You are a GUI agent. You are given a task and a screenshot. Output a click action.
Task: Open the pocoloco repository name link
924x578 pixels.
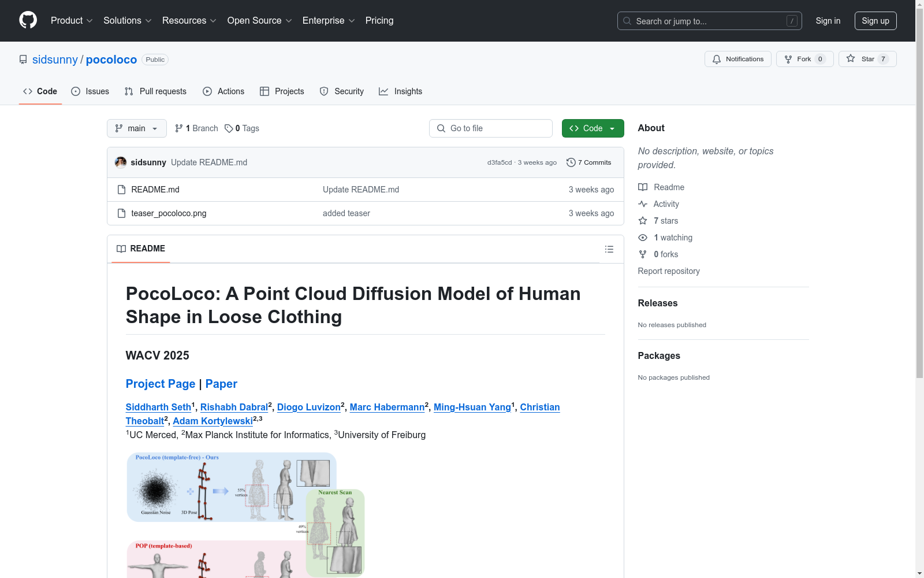[x=111, y=60]
